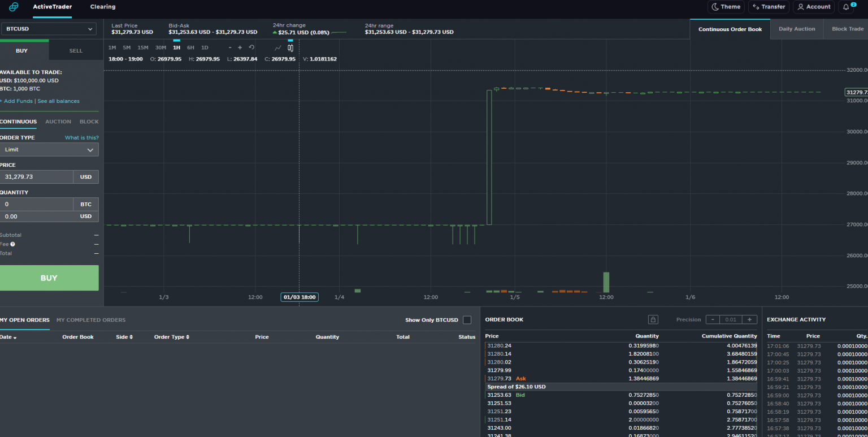
Task: Enable the Show Only BTCUSD checkbox
Action: (x=467, y=319)
